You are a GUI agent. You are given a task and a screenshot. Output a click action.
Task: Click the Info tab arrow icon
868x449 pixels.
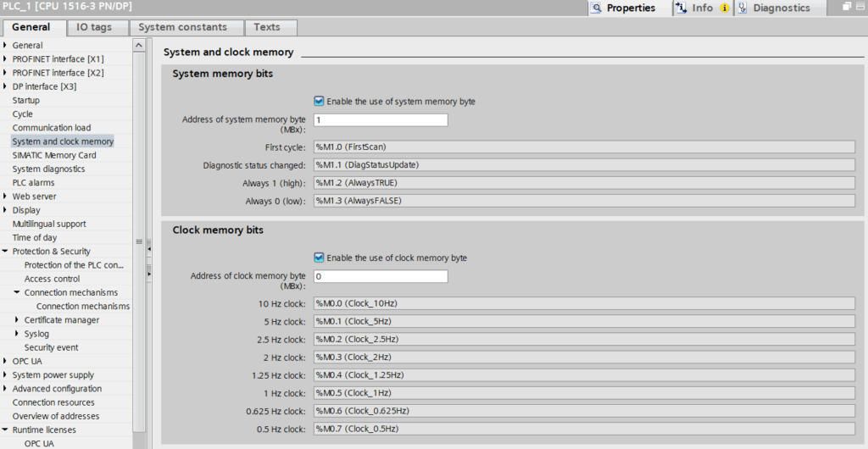click(681, 8)
